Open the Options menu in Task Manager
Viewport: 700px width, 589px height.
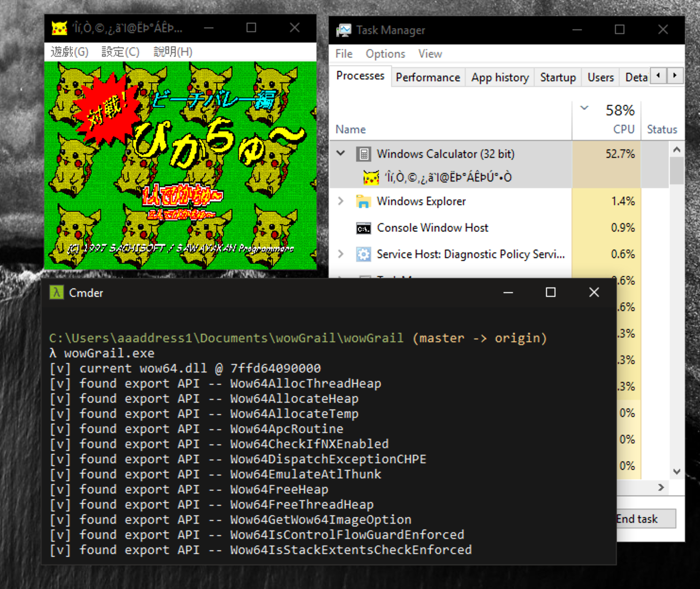[385, 54]
